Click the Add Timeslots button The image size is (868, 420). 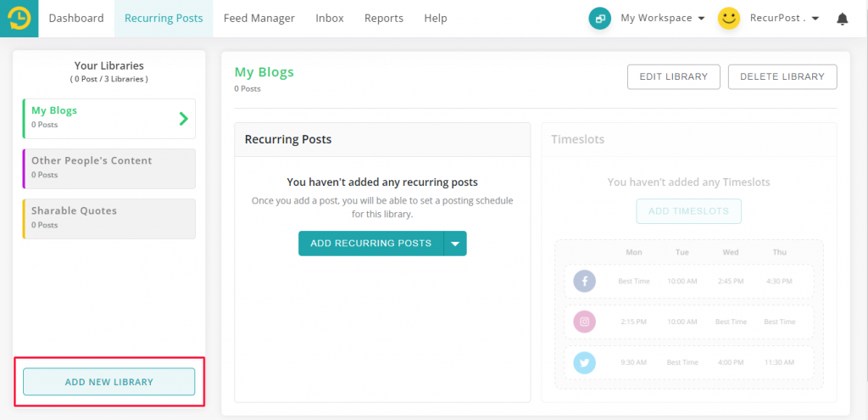pos(688,211)
